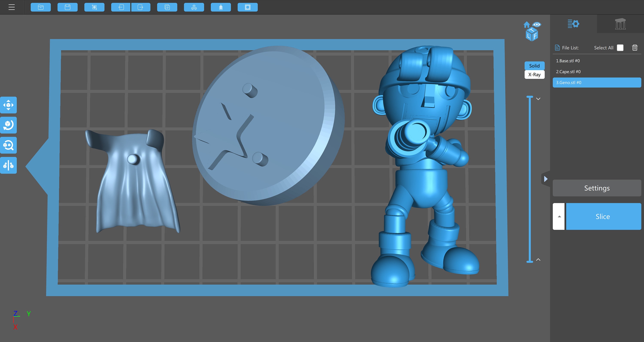The width and height of the screenshot is (644, 342).
Task: Auto-arrange the models
Action: click(194, 7)
